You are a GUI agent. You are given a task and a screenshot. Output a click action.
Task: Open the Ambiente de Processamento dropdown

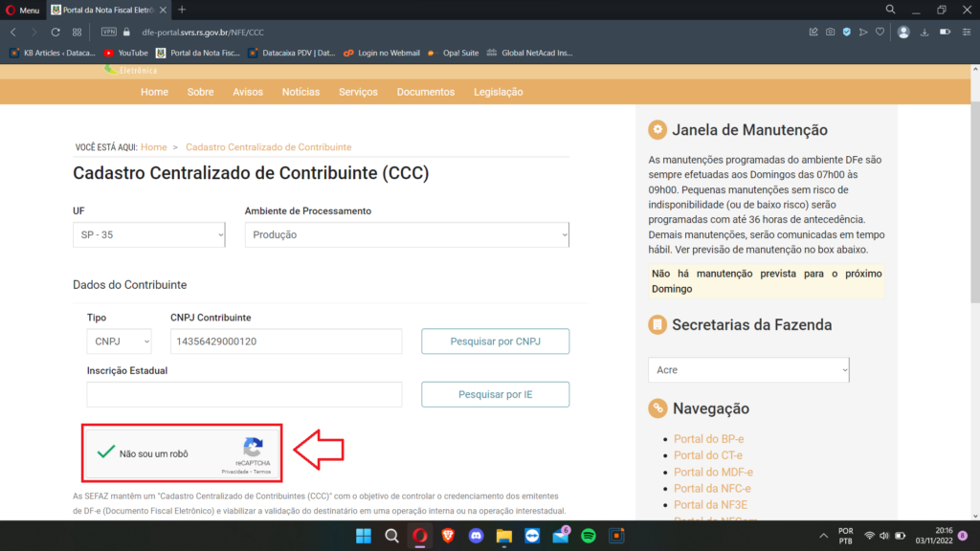tap(407, 234)
